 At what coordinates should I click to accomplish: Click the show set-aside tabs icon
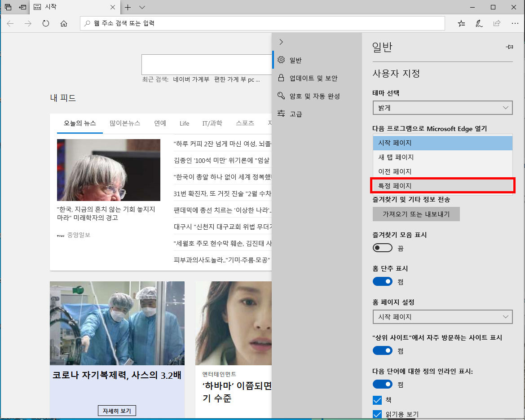pyautogui.click(x=22, y=7)
